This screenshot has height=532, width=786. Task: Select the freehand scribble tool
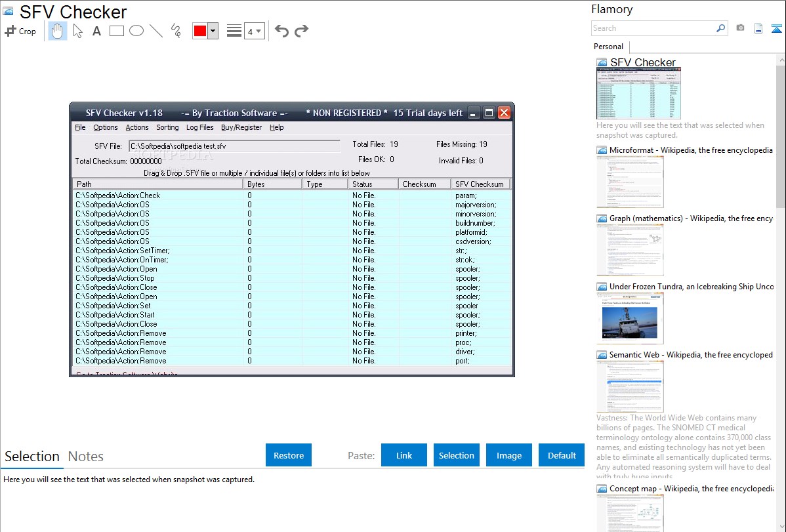pos(176,31)
